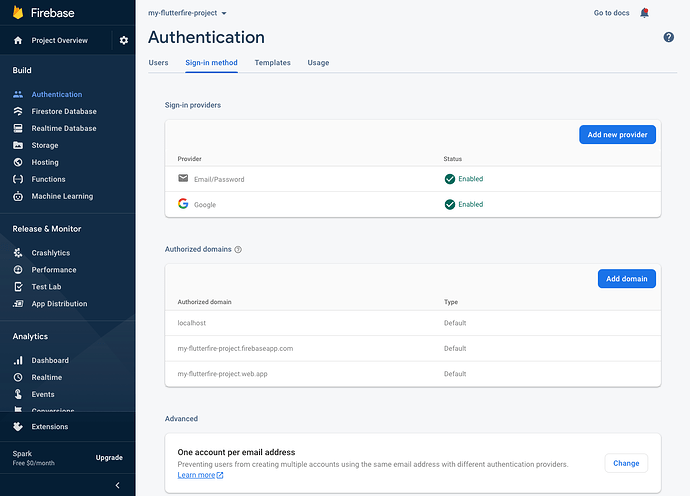Open project settings gear icon

pyautogui.click(x=124, y=41)
